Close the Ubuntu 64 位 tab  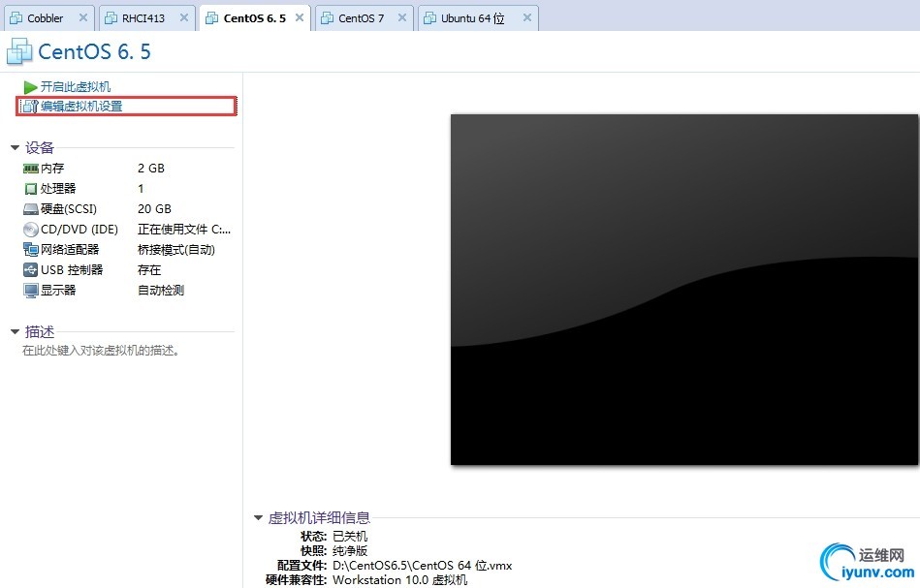pos(526,17)
